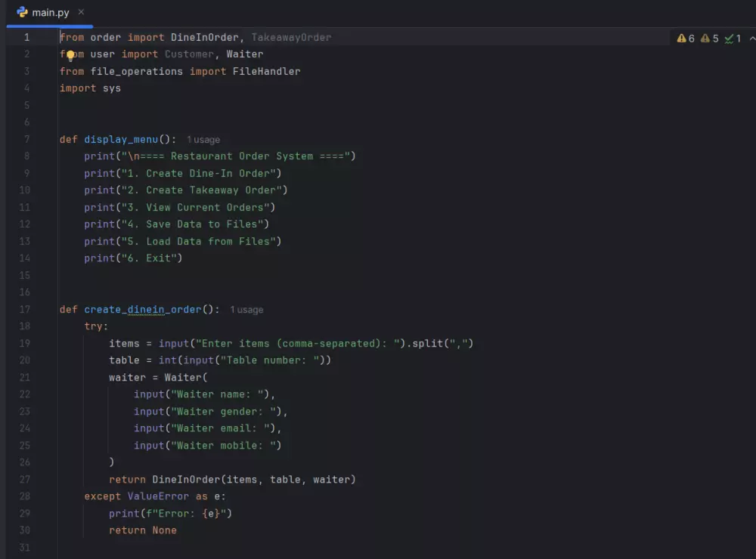Click '1 usage' hint next to display_menu
This screenshot has height=559, width=756.
203,140
